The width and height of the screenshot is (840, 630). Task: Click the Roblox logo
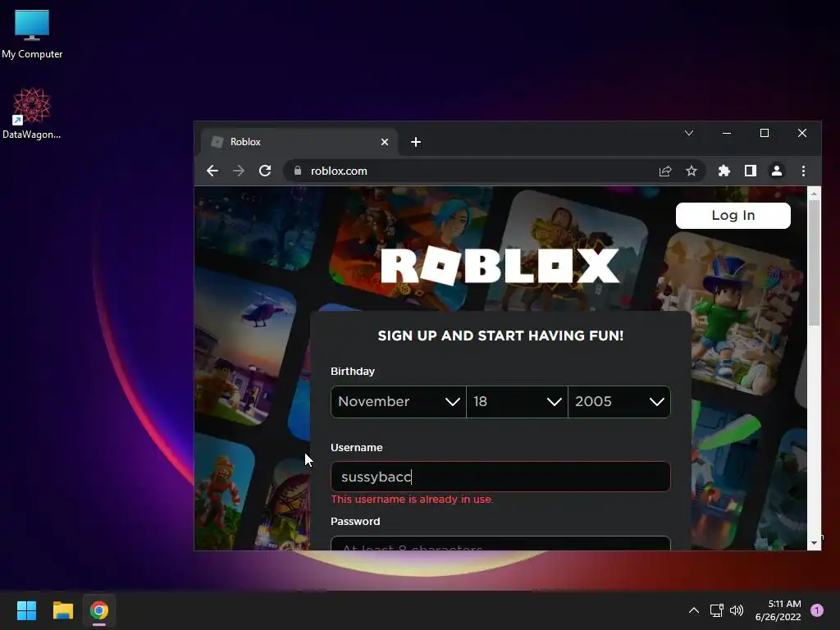pyautogui.click(x=500, y=266)
